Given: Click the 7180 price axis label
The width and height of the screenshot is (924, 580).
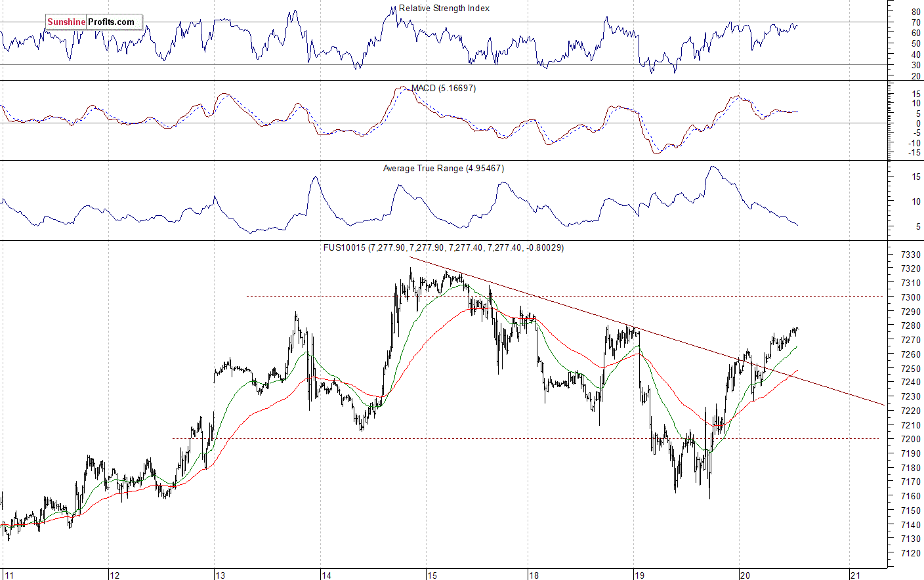Looking at the screenshot, I should tap(911, 468).
